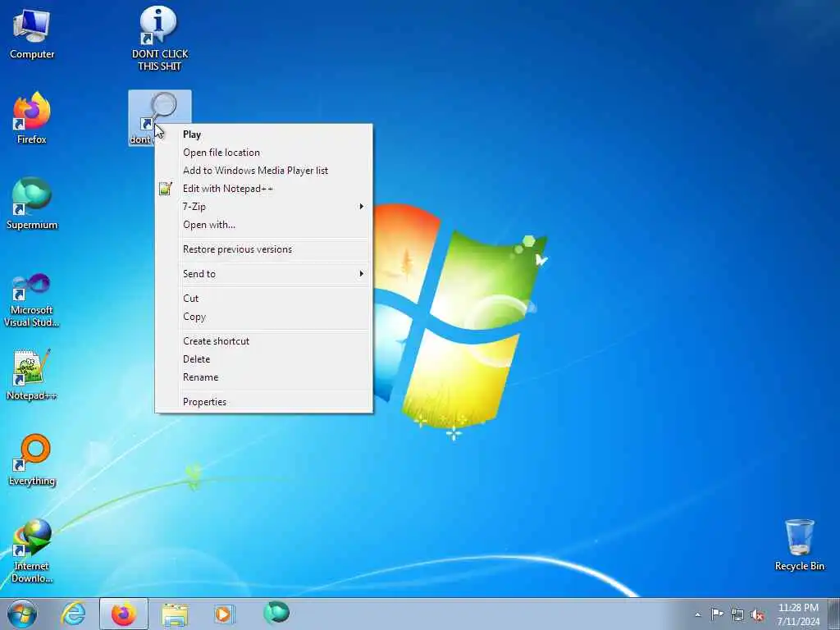The width and height of the screenshot is (840, 630).
Task: Select Restore previous versions
Action: tap(263, 249)
